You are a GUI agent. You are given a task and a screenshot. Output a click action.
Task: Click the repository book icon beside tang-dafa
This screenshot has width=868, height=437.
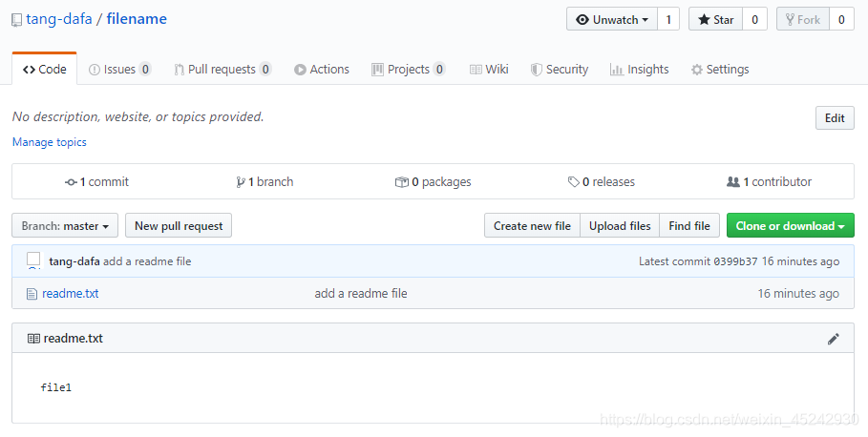tap(17, 20)
